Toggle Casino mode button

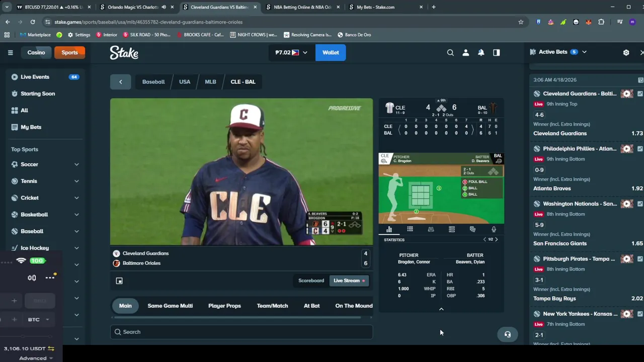pyautogui.click(x=36, y=52)
